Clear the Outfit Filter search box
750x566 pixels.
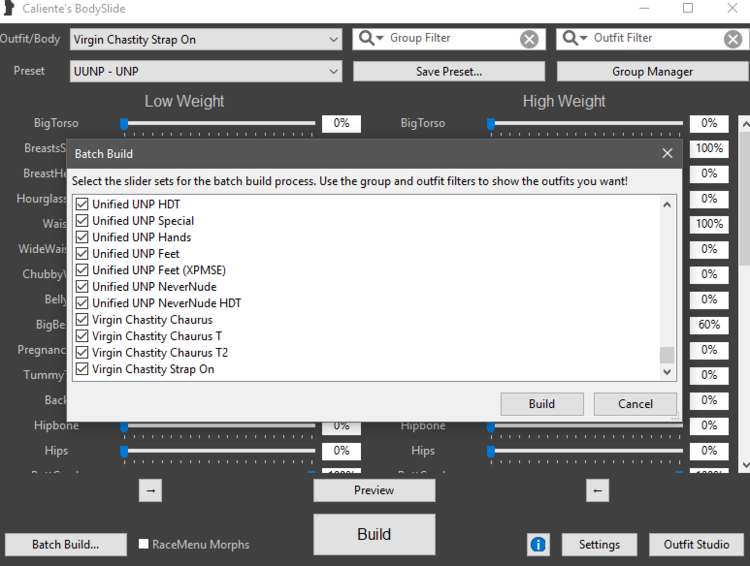click(733, 39)
